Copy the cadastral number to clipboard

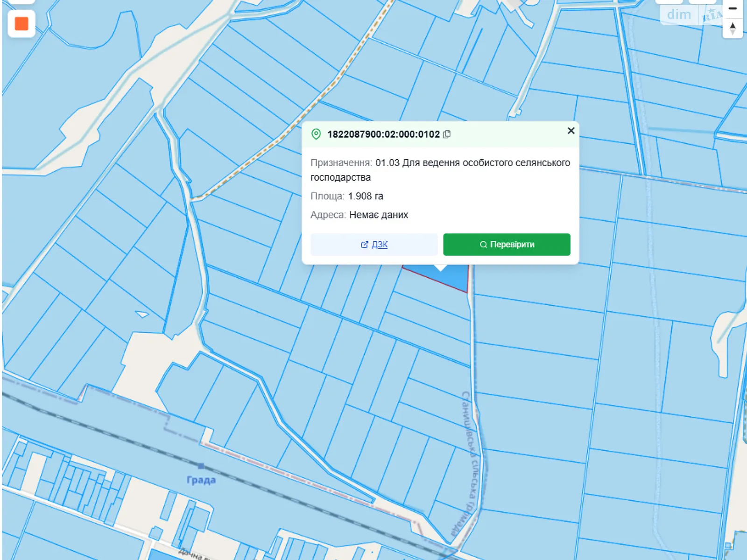coord(447,134)
